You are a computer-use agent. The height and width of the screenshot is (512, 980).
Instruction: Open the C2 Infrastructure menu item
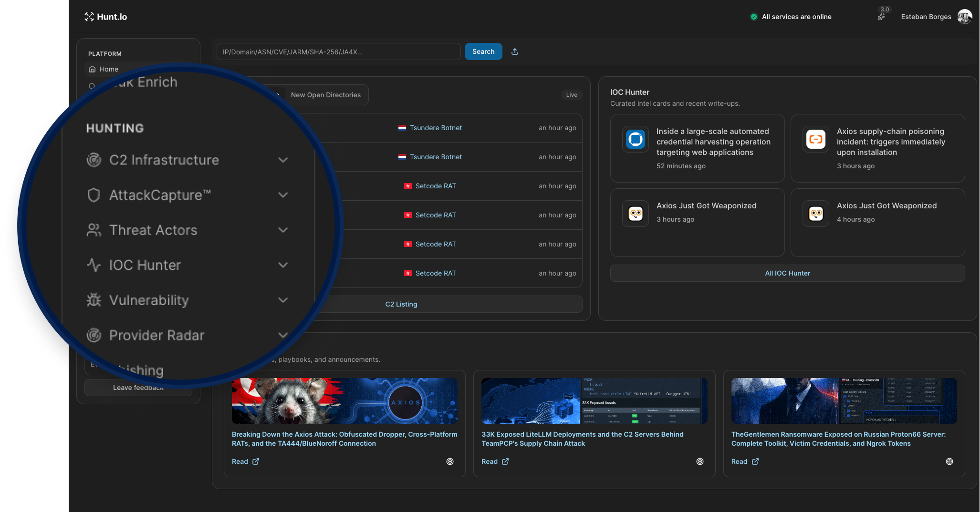[164, 160]
